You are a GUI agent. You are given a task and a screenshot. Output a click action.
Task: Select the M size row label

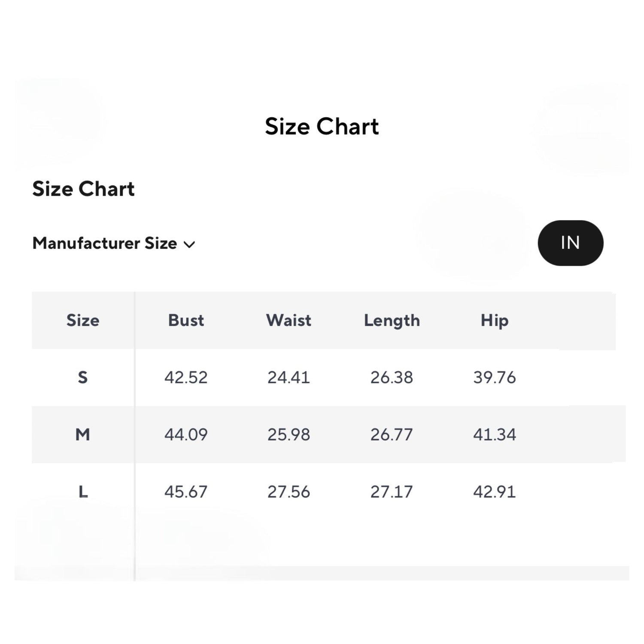(x=83, y=434)
